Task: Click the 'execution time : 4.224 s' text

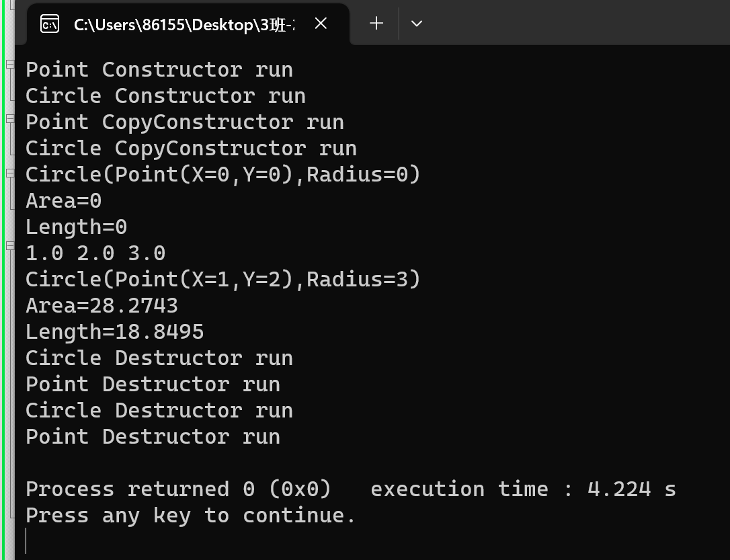Action: pyautogui.click(x=522, y=489)
